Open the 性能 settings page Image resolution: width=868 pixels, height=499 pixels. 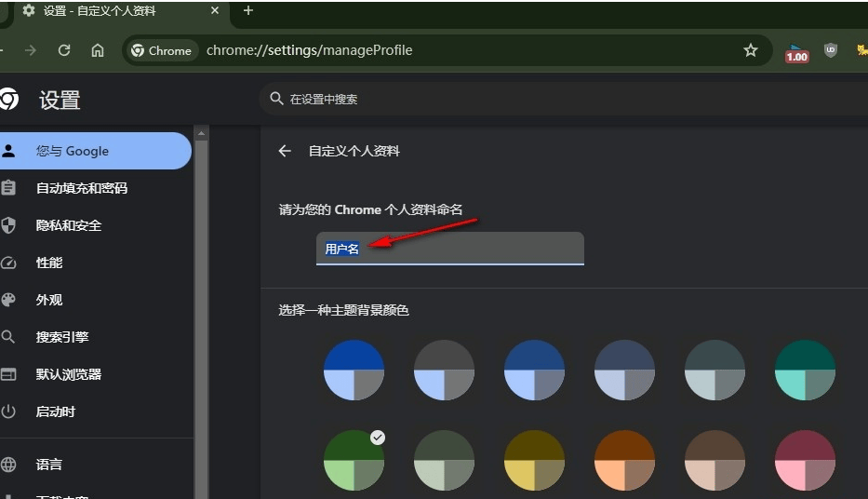click(49, 263)
